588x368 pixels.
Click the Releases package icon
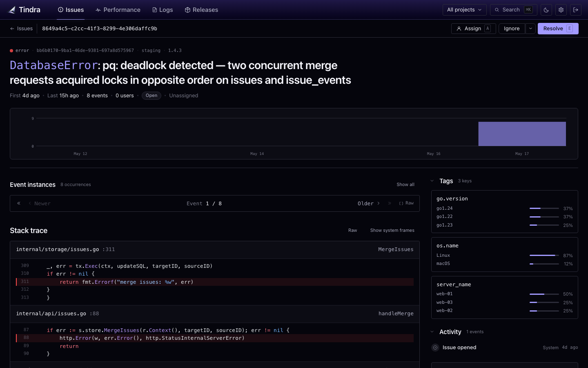click(187, 10)
